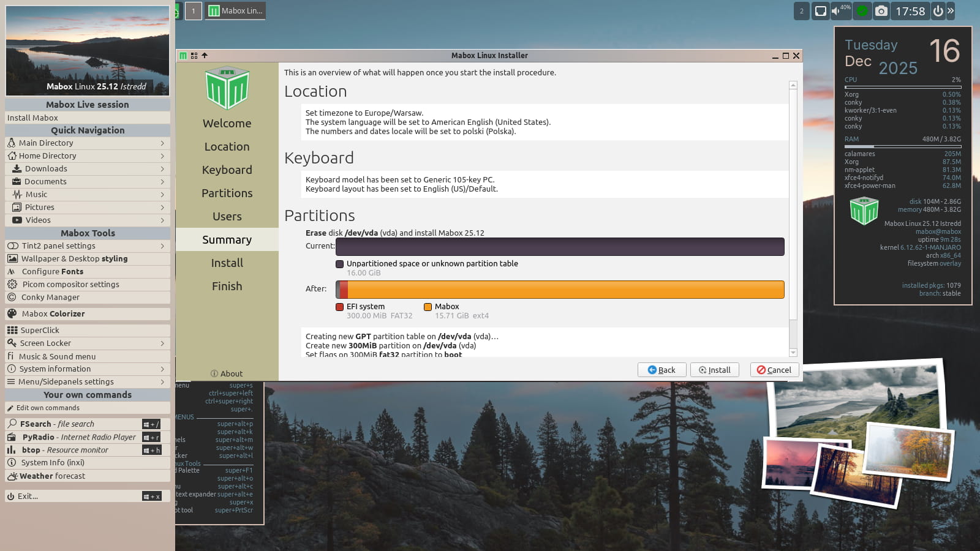This screenshot has height=551, width=980.
Task: Open Conky Manager in the side panel
Action: pos(50,298)
